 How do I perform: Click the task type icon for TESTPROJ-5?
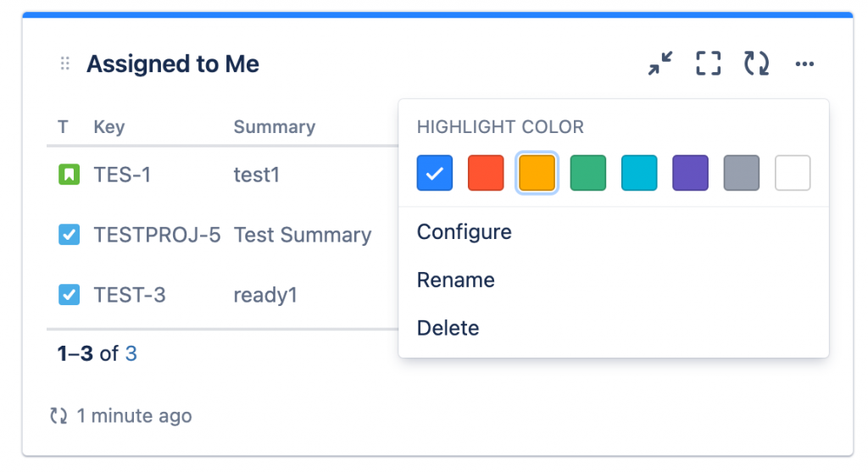tap(69, 235)
